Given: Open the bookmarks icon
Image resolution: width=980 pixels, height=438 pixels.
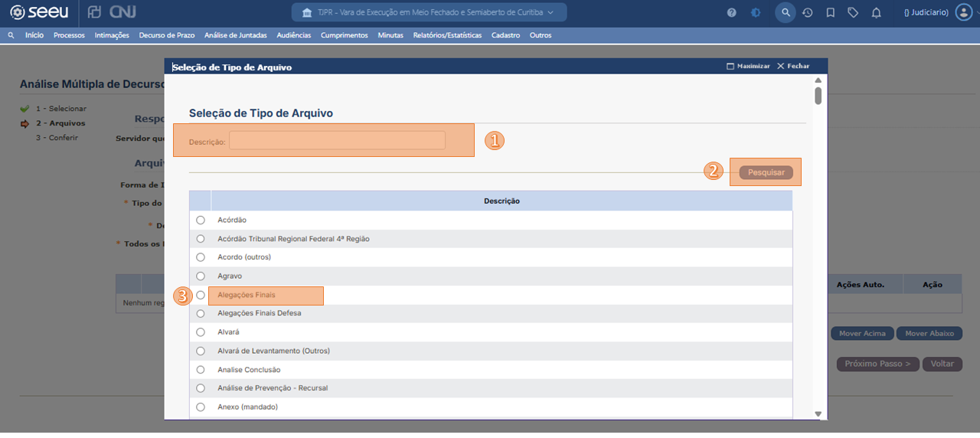Looking at the screenshot, I should point(830,13).
